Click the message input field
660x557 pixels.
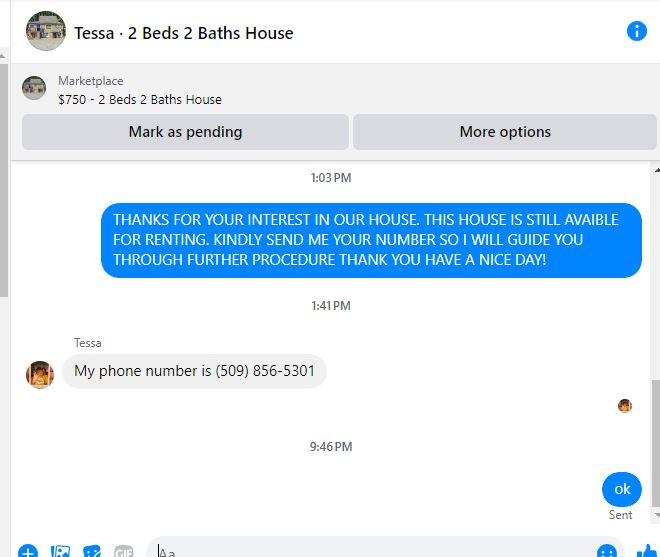point(370,549)
